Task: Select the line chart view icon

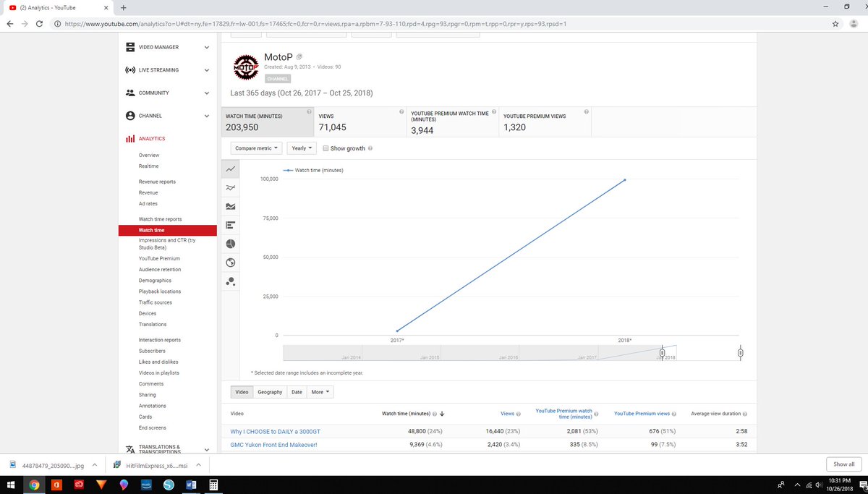Action: 231,168
